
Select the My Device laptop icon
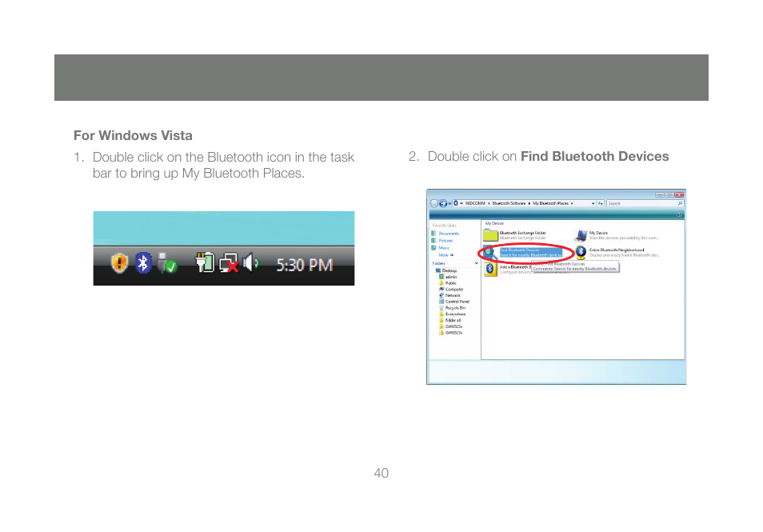tap(581, 235)
